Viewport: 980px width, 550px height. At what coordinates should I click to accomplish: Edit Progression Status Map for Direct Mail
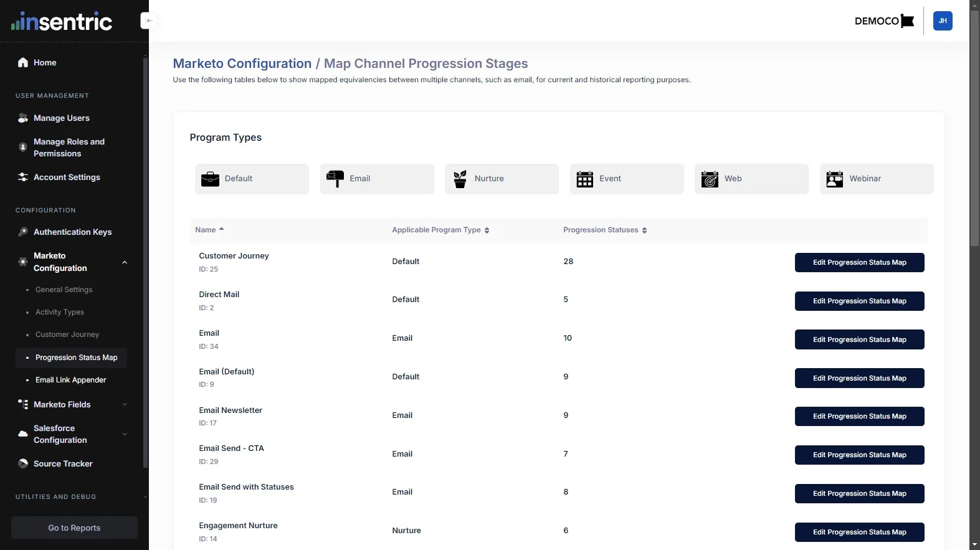[x=859, y=301]
